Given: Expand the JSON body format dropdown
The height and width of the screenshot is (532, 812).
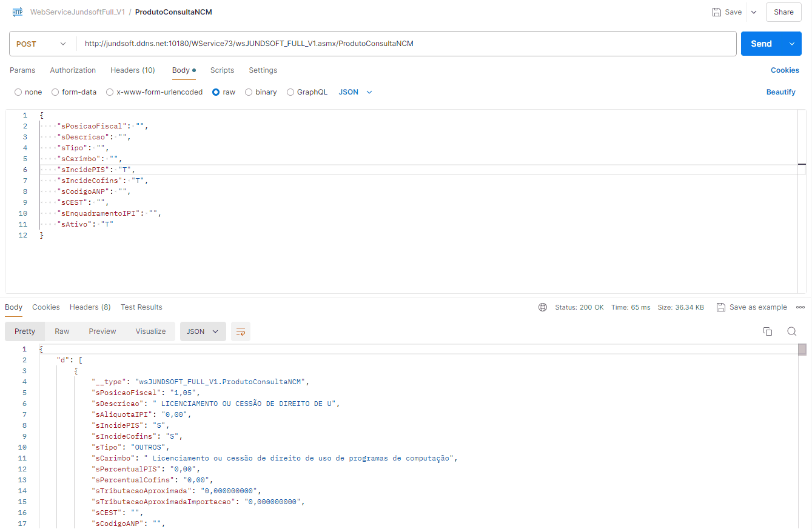Looking at the screenshot, I should [355, 92].
